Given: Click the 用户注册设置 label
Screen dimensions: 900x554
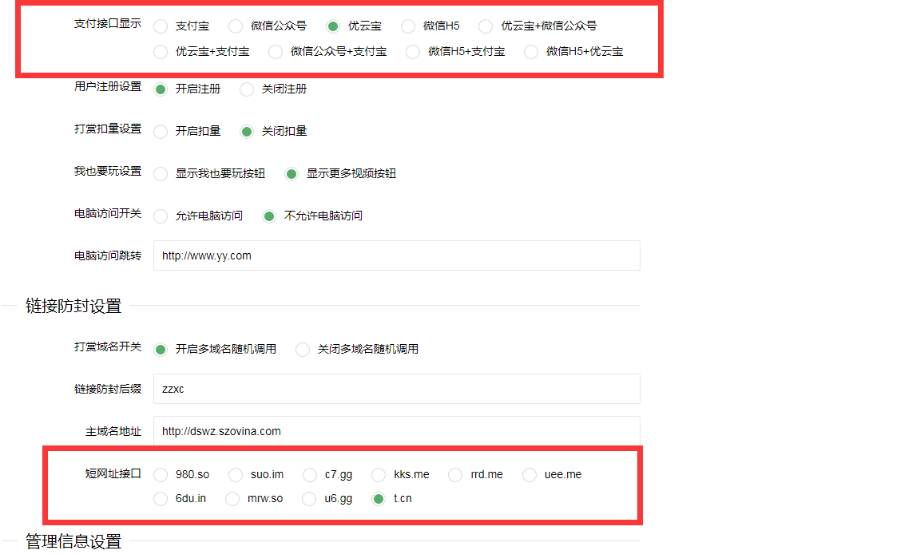Looking at the screenshot, I should (107, 87).
